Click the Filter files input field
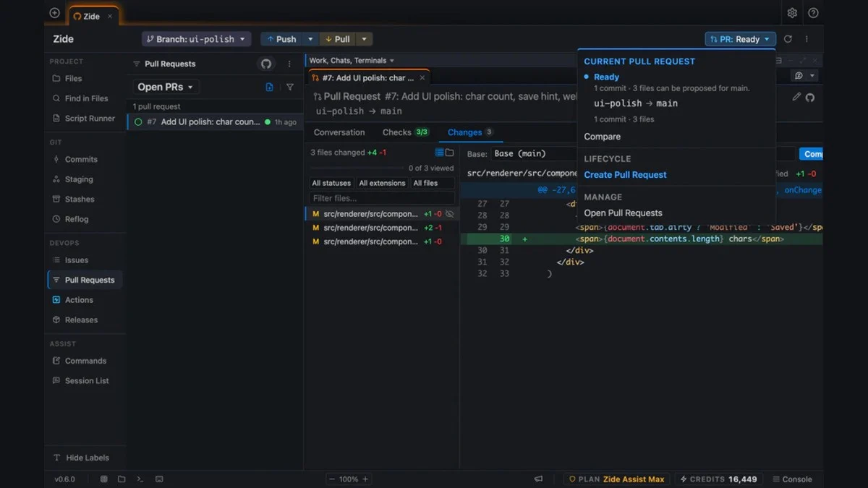This screenshot has height=488, width=868. click(x=382, y=198)
